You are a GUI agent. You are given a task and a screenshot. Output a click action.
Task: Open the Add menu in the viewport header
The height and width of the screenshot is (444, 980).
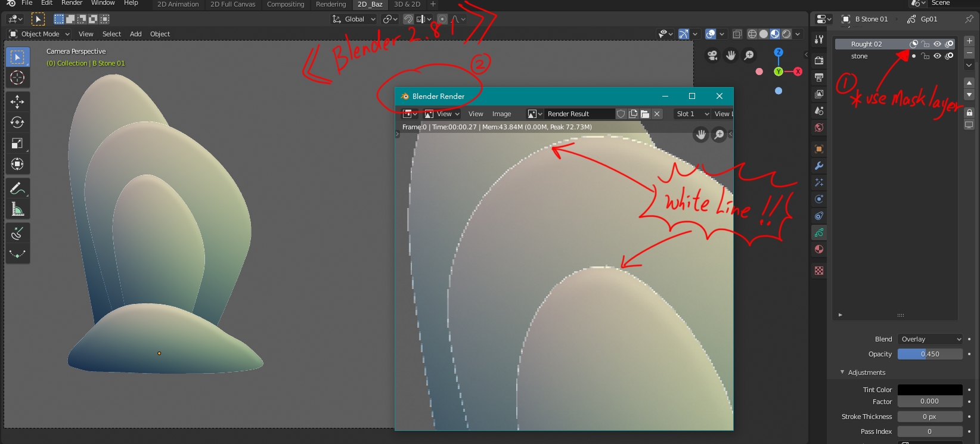tap(136, 34)
